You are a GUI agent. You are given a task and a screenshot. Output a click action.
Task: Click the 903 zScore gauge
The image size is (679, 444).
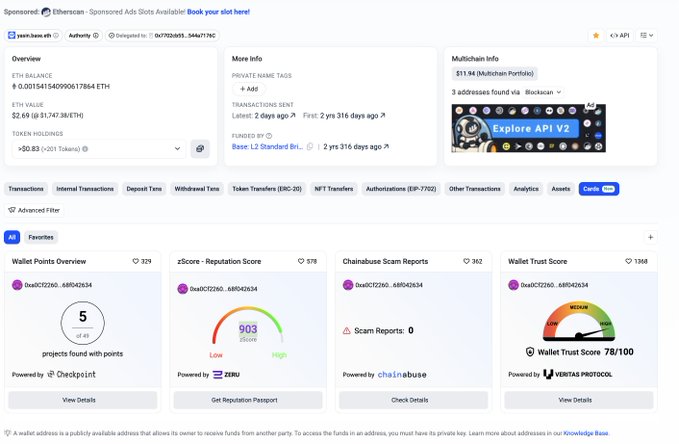[x=248, y=326]
